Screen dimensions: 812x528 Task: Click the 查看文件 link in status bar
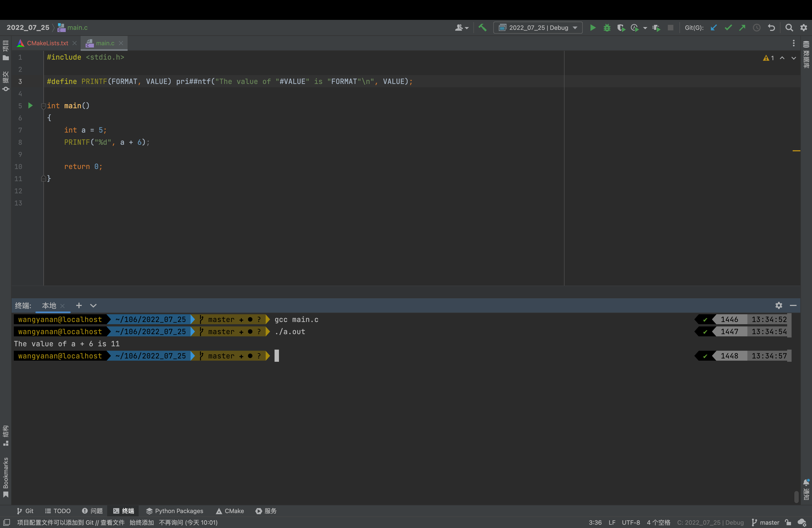[x=112, y=522]
